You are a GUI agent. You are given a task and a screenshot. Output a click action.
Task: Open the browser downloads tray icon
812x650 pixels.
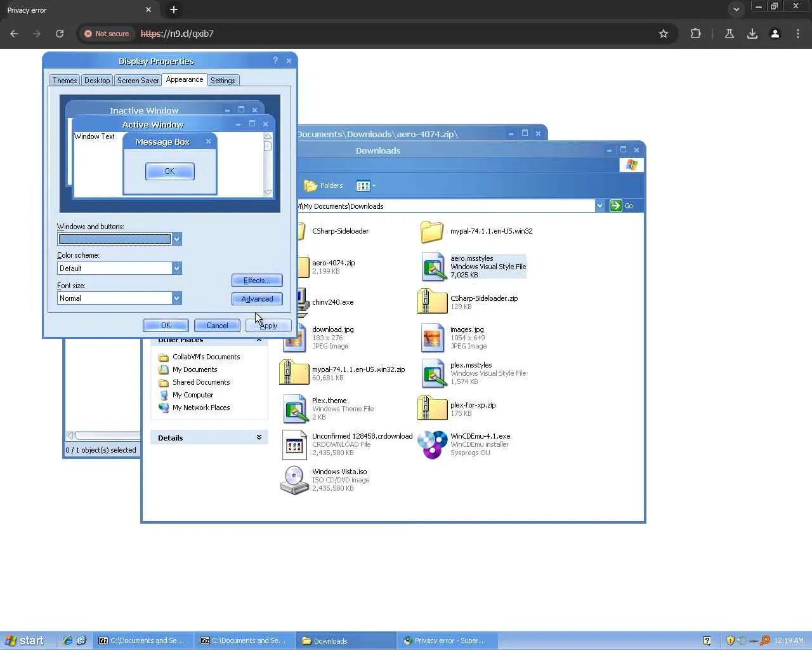(x=752, y=34)
